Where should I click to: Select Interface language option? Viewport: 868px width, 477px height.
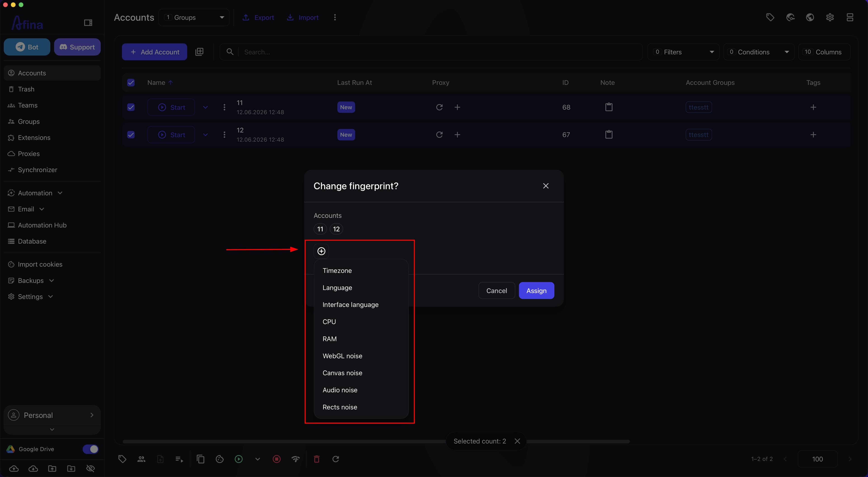click(361, 305)
